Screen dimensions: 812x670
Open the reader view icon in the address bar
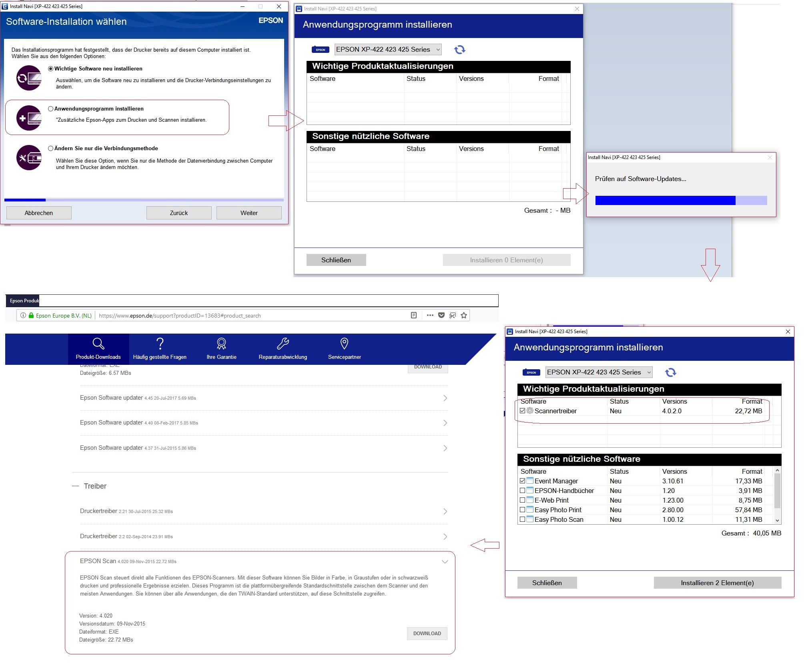414,316
